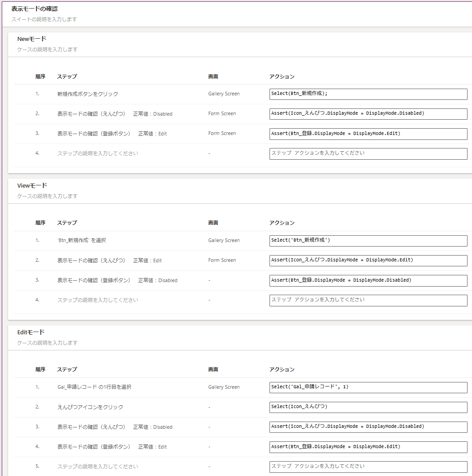Click Viewモード case description placeholder
Image resolution: width=472 pixels, height=476 pixels.
47,196
